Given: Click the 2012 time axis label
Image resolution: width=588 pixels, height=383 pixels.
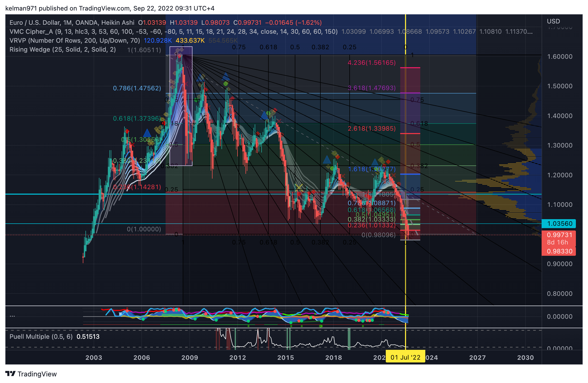Looking at the screenshot, I should click(x=238, y=358).
